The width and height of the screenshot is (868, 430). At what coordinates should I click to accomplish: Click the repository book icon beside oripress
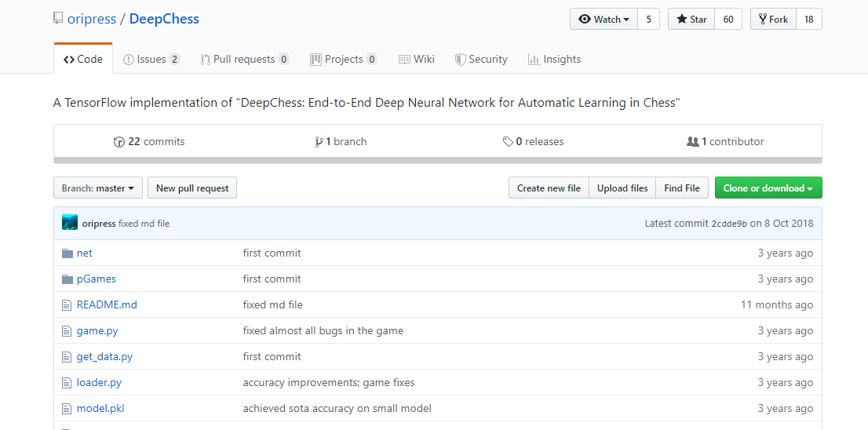click(57, 19)
